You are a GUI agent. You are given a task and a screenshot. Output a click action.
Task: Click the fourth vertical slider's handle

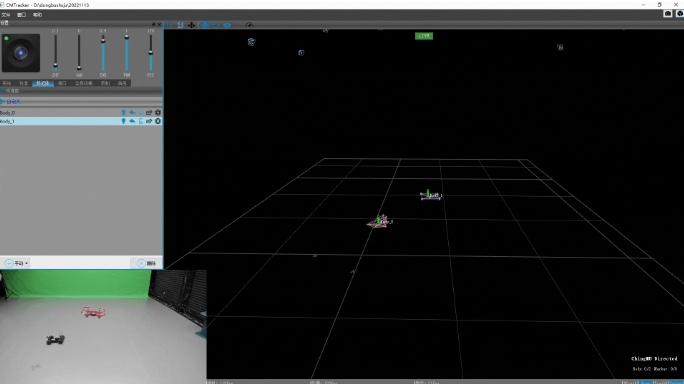coord(127,38)
